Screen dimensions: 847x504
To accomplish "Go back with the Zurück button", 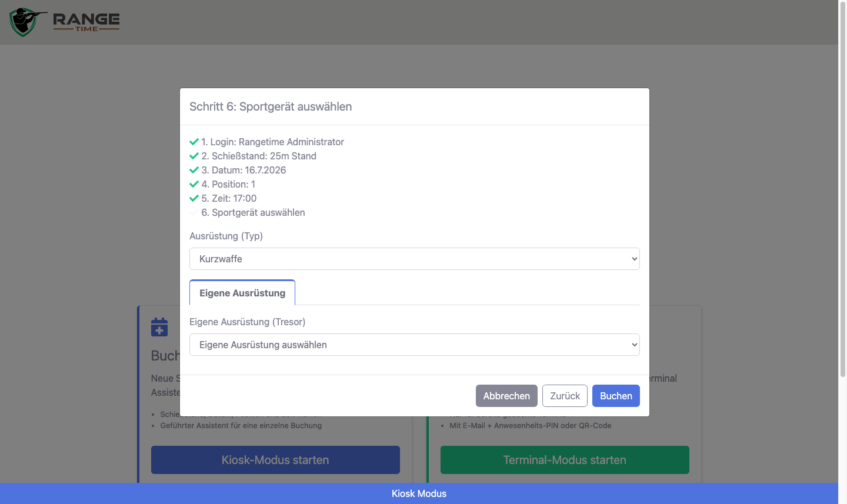I will tap(565, 396).
